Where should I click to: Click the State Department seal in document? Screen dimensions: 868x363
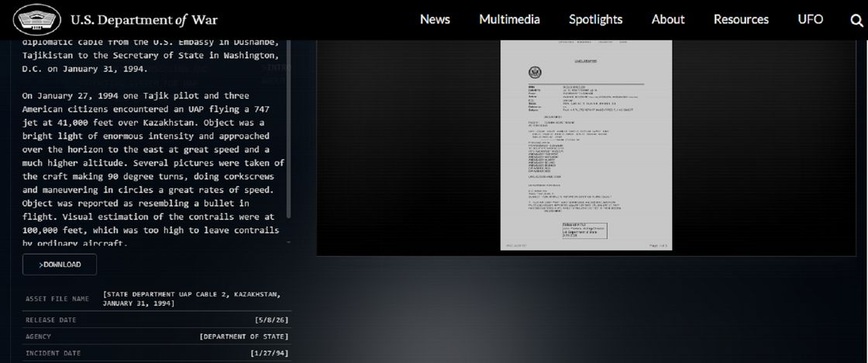(x=535, y=73)
